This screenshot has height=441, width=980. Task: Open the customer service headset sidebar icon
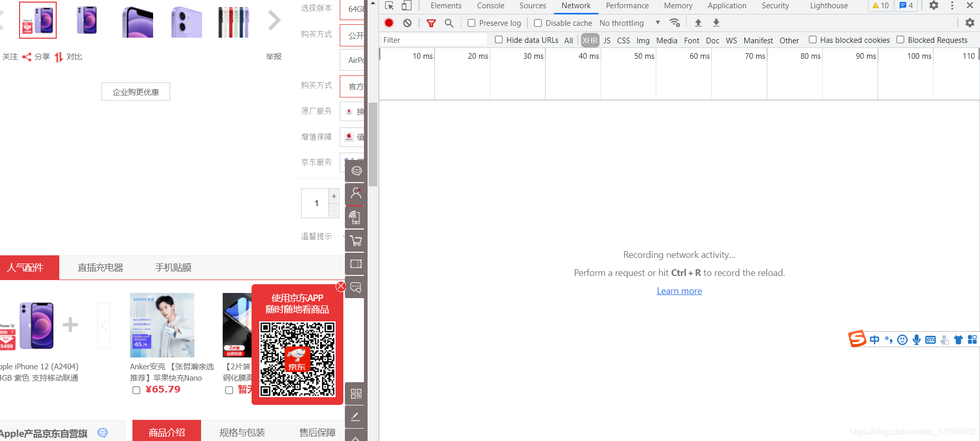[x=356, y=171]
